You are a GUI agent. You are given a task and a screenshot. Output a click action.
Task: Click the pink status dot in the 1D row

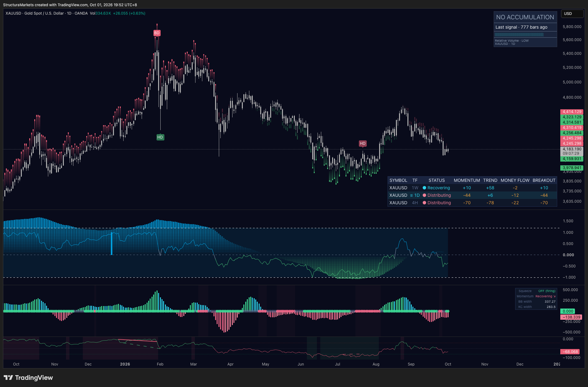(424, 195)
